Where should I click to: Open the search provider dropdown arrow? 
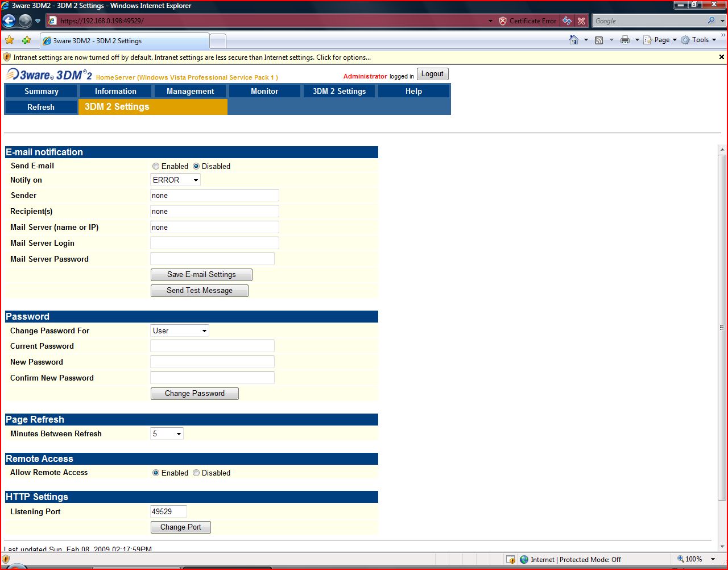[722, 21]
